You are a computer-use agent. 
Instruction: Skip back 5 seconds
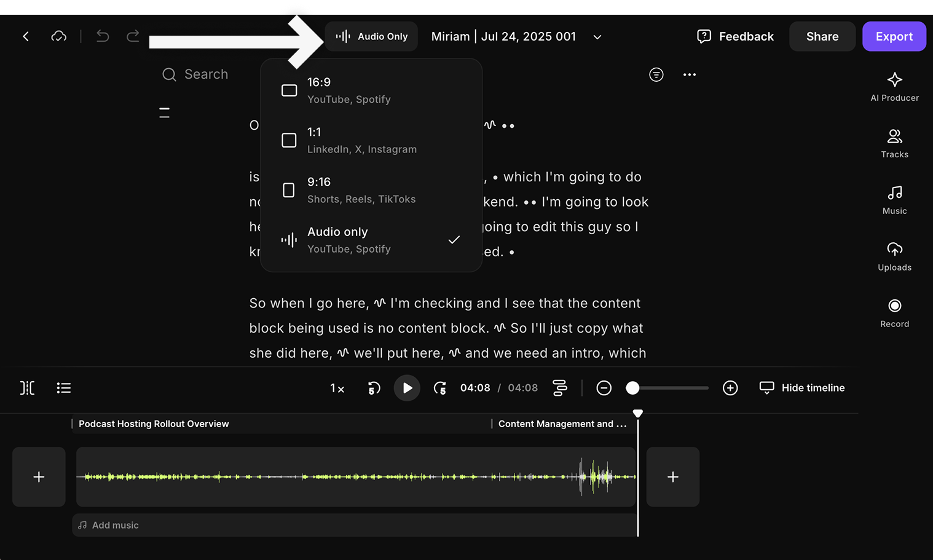374,388
